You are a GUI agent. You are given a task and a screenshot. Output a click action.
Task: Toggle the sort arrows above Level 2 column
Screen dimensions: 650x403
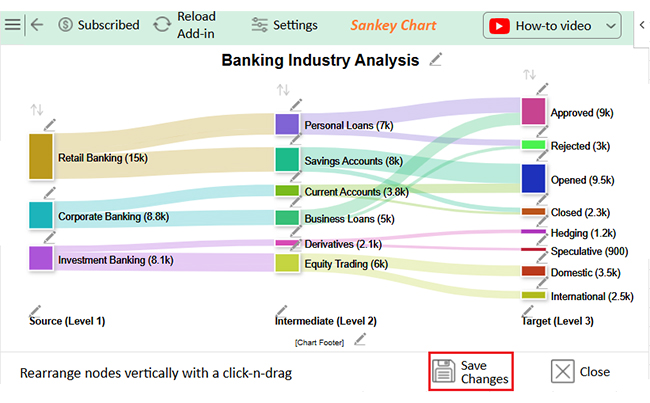(x=283, y=91)
